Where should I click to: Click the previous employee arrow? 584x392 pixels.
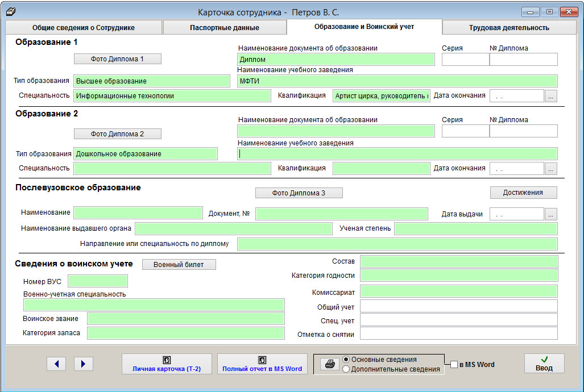click(x=56, y=364)
